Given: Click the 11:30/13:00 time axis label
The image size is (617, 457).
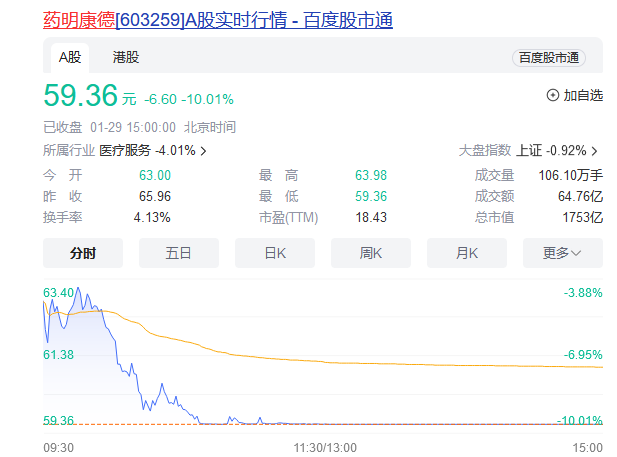Looking at the screenshot, I should coord(325,448).
